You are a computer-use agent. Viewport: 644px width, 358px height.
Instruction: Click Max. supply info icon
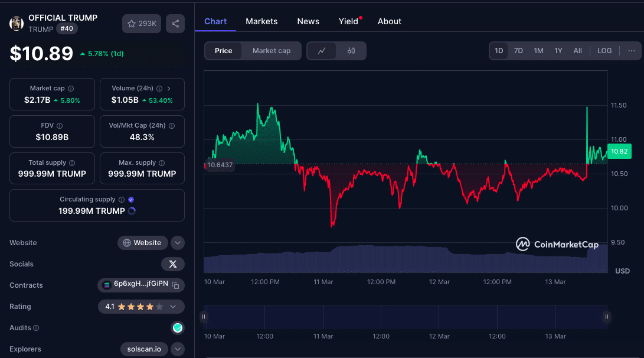tap(162, 163)
